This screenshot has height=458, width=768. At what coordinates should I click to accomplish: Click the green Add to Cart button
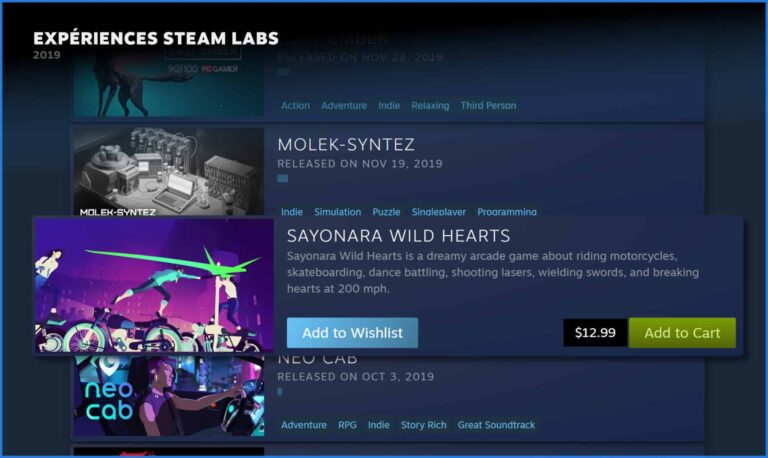pyautogui.click(x=682, y=333)
